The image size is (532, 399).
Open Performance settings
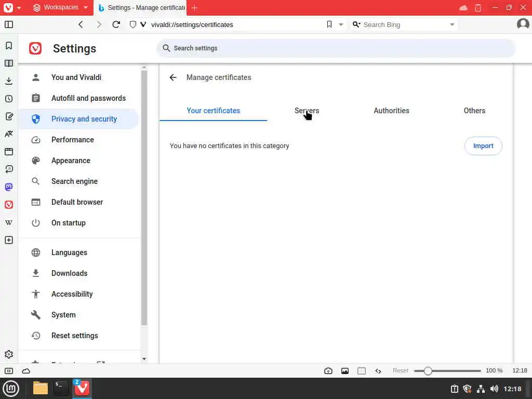79,140
